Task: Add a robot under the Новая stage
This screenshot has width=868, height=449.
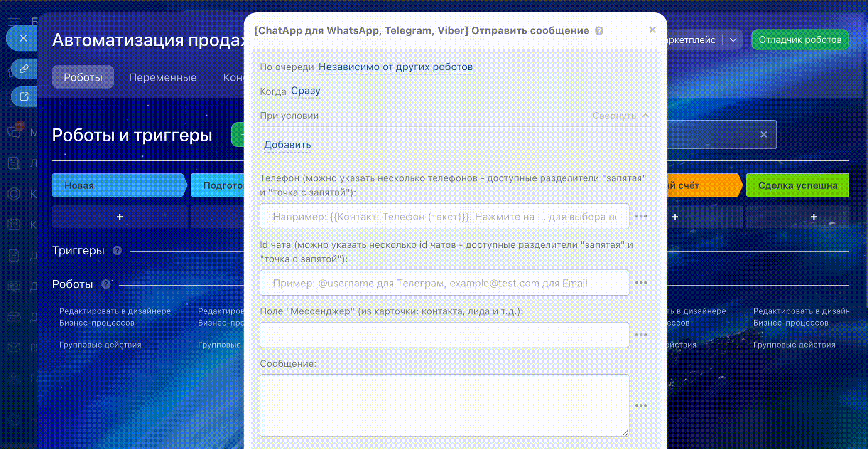Action: tap(120, 217)
